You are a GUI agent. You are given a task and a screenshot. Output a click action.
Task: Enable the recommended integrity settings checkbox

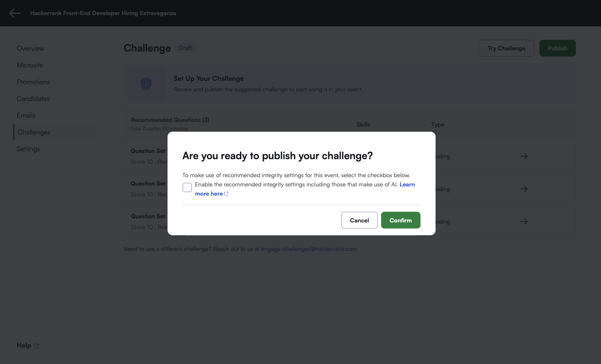pyautogui.click(x=187, y=187)
